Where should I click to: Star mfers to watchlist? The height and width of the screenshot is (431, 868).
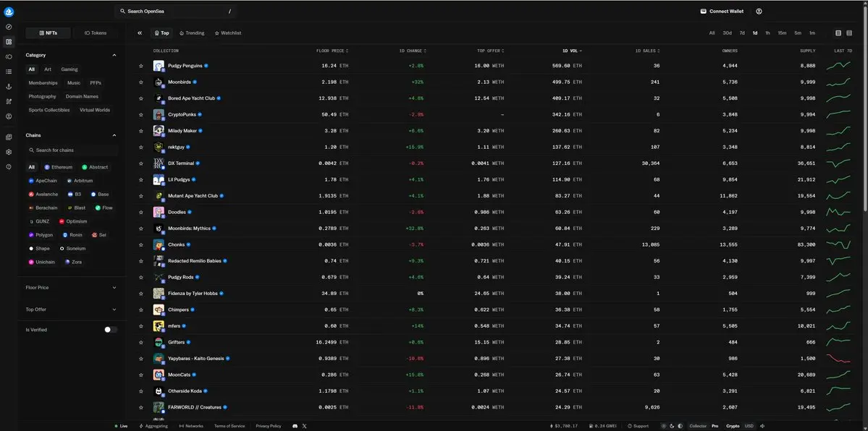click(x=141, y=326)
